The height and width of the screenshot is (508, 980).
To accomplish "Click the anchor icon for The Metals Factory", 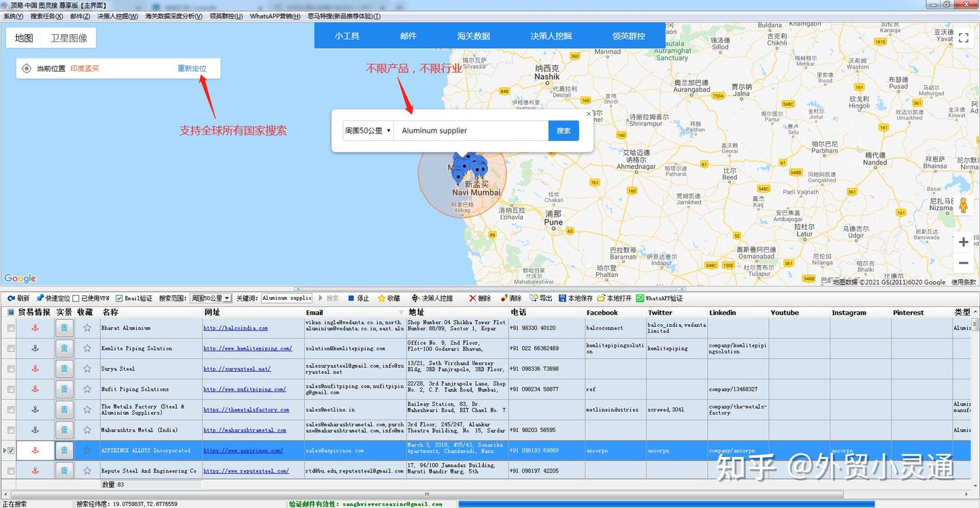I will [35, 410].
